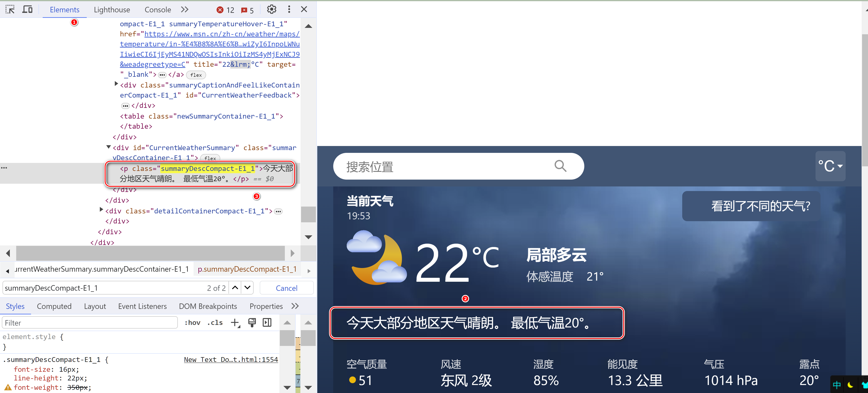
Task: Toggle the .cls element classes panel
Action: (215, 323)
